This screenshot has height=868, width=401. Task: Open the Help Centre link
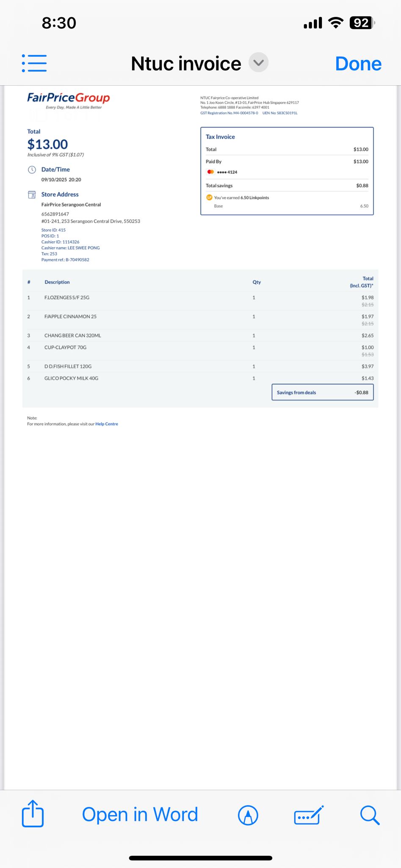coord(107,424)
